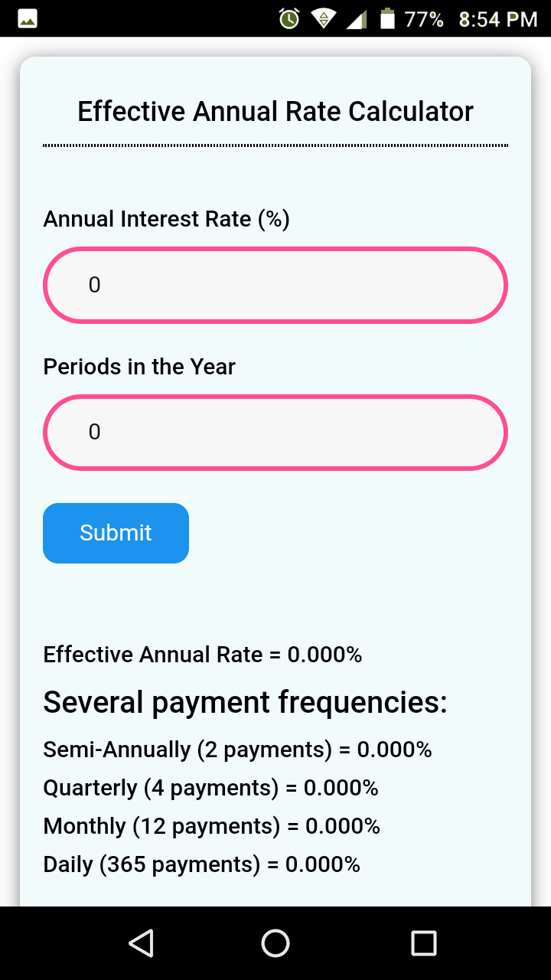This screenshot has width=551, height=980.
Task: Tap the battery icon in status bar
Action: (388, 18)
